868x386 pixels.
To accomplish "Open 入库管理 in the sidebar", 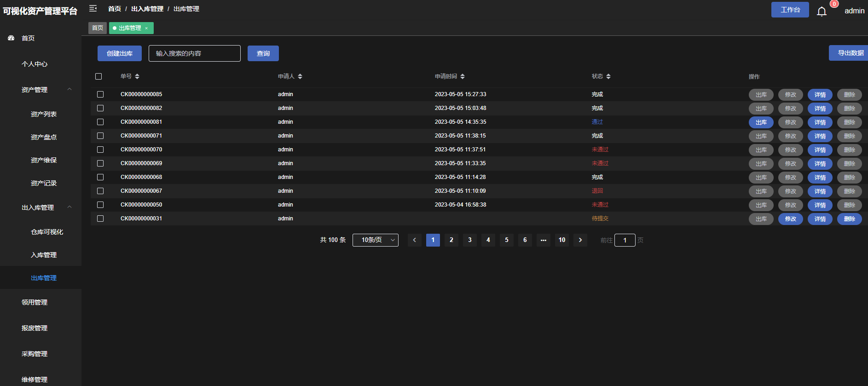I will click(44, 255).
